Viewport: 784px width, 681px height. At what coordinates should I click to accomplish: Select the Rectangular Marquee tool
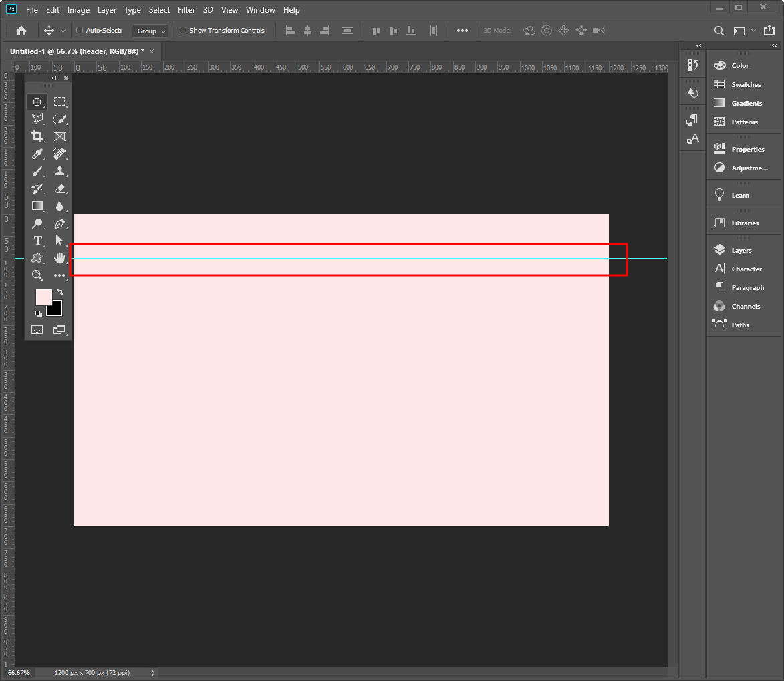(x=59, y=102)
